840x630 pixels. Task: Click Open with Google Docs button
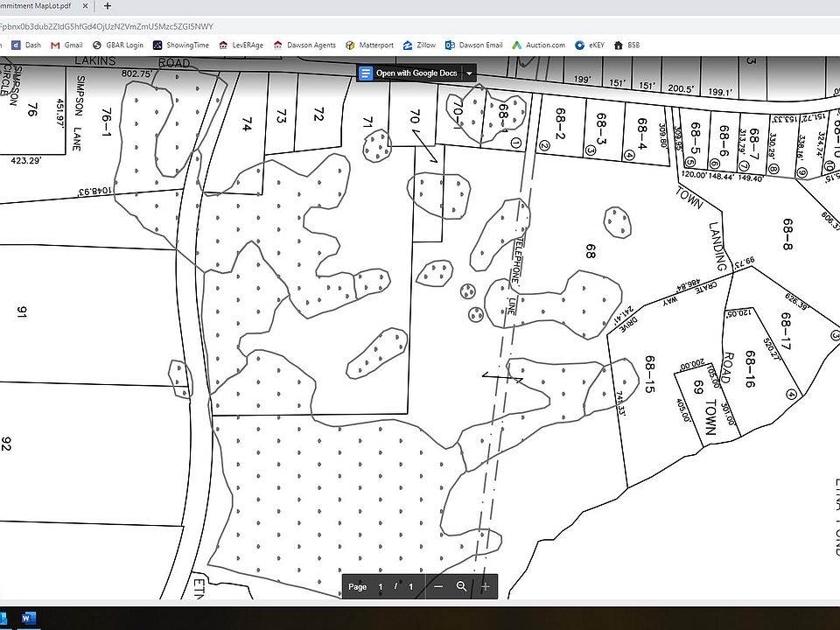click(x=409, y=73)
